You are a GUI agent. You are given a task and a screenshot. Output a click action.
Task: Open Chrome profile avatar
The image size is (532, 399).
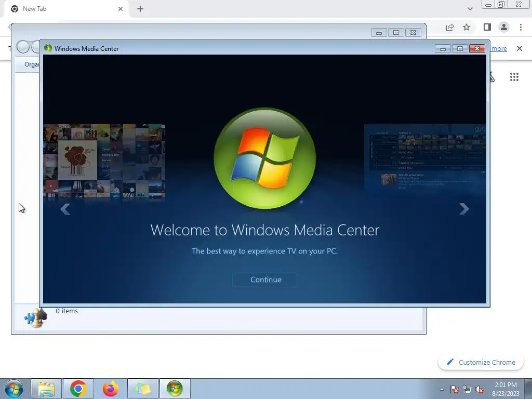click(x=504, y=27)
